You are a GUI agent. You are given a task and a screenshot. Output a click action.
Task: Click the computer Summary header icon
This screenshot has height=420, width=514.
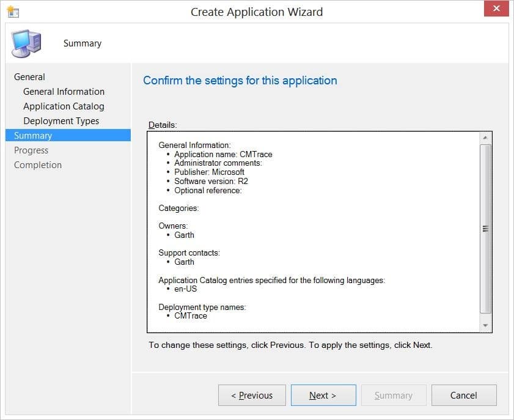coord(27,43)
